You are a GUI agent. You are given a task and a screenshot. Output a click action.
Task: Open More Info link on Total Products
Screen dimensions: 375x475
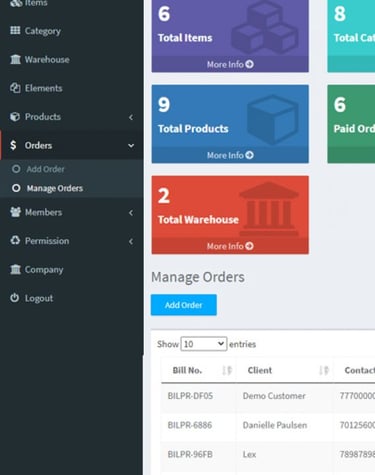coord(230,155)
